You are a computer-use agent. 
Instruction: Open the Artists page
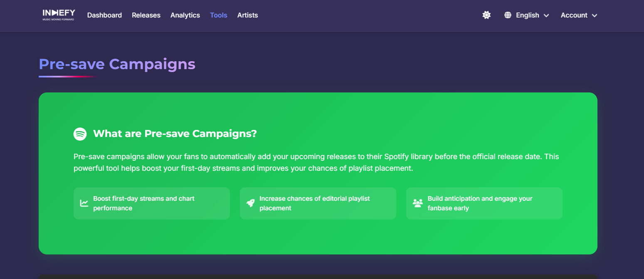(247, 15)
